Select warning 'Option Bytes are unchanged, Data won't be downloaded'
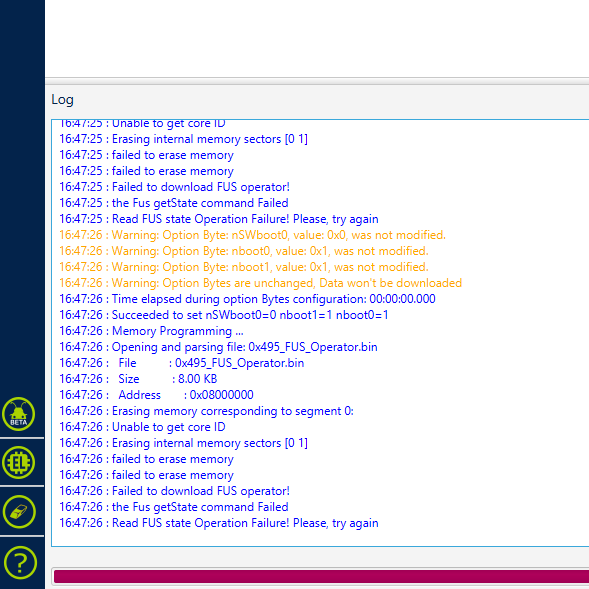The height and width of the screenshot is (589, 589). point(261,283)
